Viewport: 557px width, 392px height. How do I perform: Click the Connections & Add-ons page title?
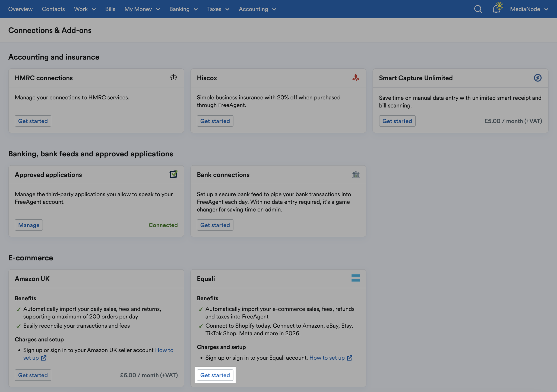50,30
